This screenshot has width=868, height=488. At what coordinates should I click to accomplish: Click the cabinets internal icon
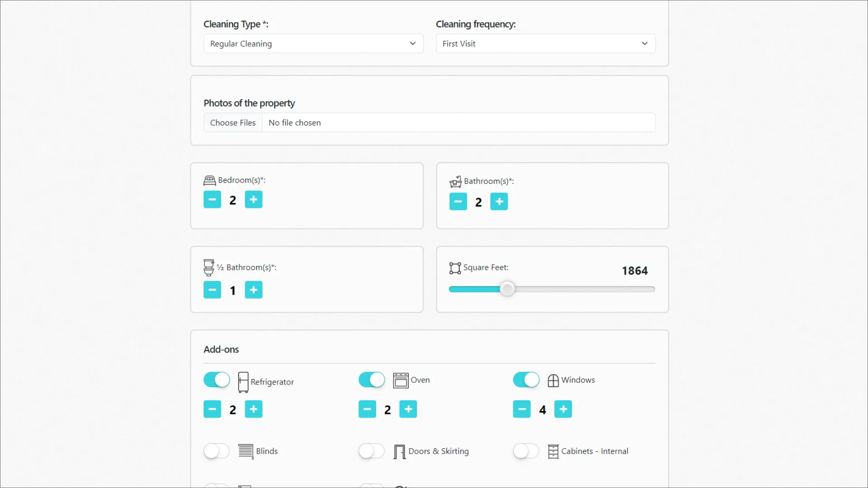coord(552,451)
